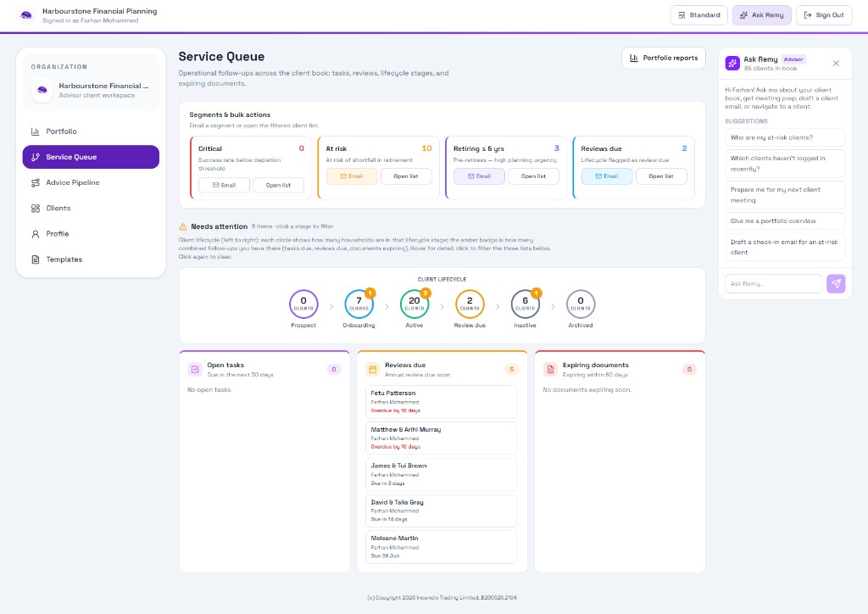Choose 'Prepare me for my next client meeting'
868x614 pixels.
coord(785,195)
